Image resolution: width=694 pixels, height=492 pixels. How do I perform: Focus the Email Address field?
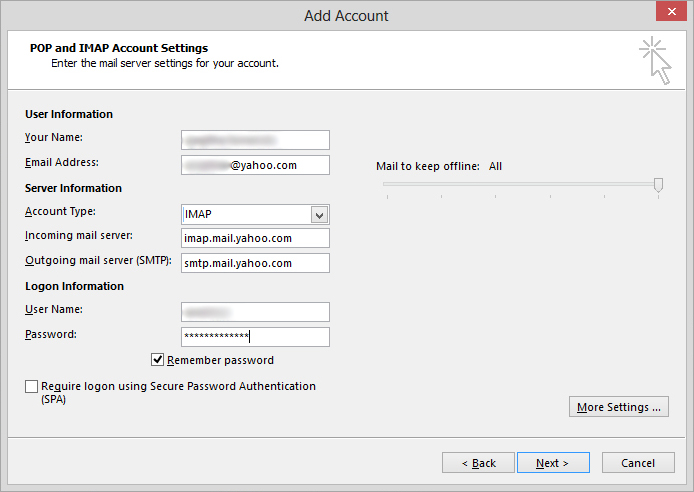click(x=255, y=165)
